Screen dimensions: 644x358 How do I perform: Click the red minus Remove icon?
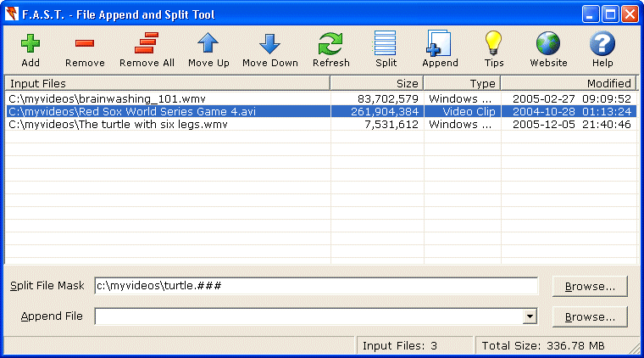click(85, 44)
